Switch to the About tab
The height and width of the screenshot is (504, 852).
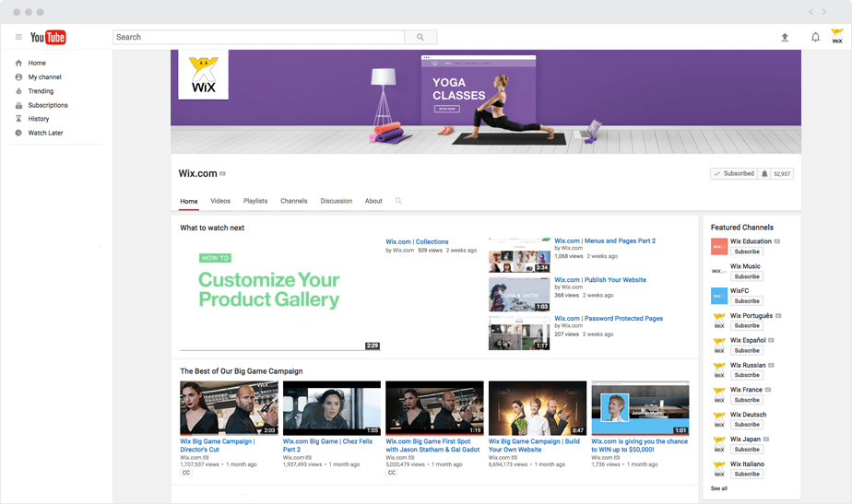coord(373,201)
